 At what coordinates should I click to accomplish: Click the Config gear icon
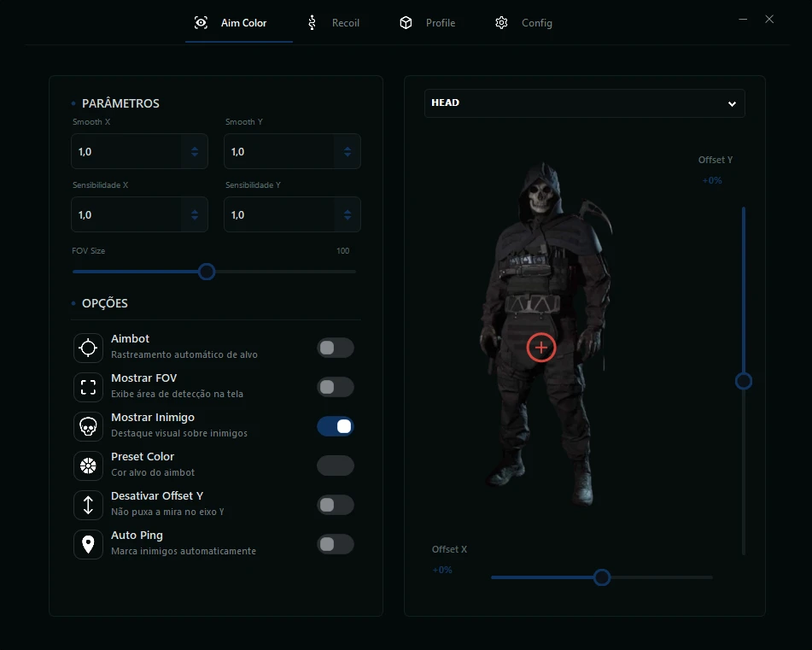(501, 23)
